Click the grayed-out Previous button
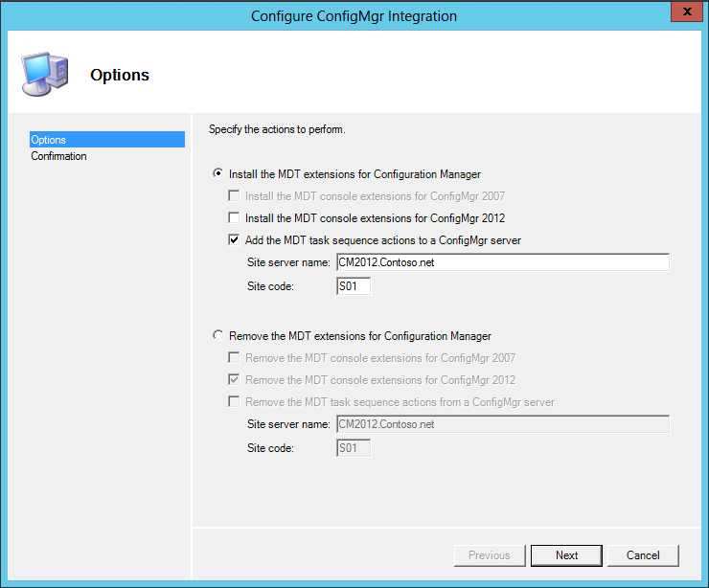The width and height of the screenshot is (709, 588). (x=489, y=555)
